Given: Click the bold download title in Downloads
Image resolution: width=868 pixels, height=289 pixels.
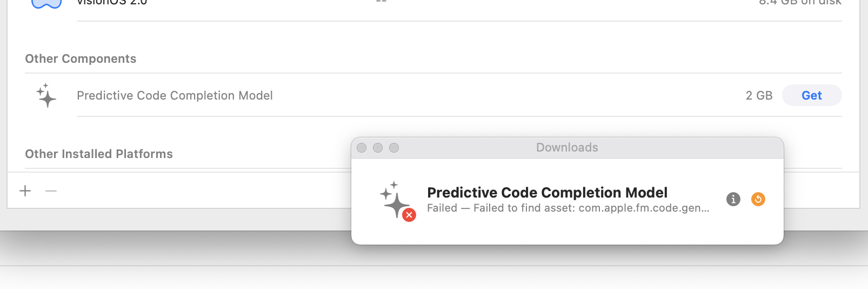Looking at the screenshot, I should [x=547, y=193].
